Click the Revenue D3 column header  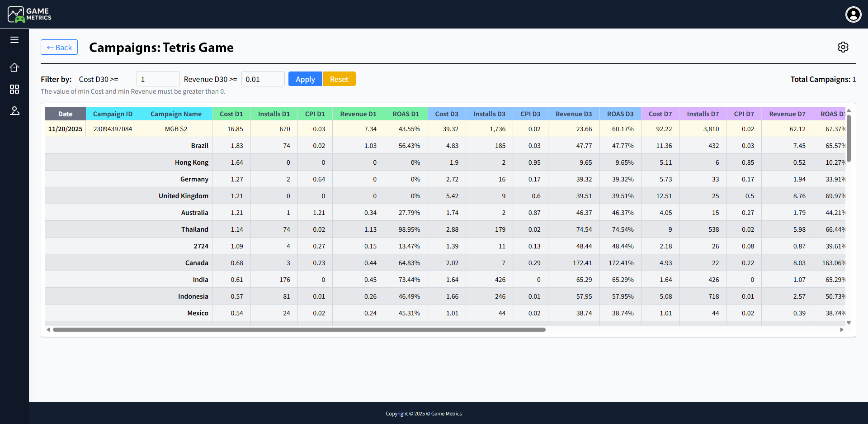click(x=574, y=114)
